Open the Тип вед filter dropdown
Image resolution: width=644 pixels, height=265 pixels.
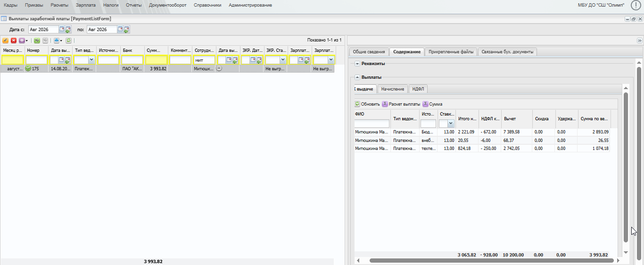(x=91, y=60)
